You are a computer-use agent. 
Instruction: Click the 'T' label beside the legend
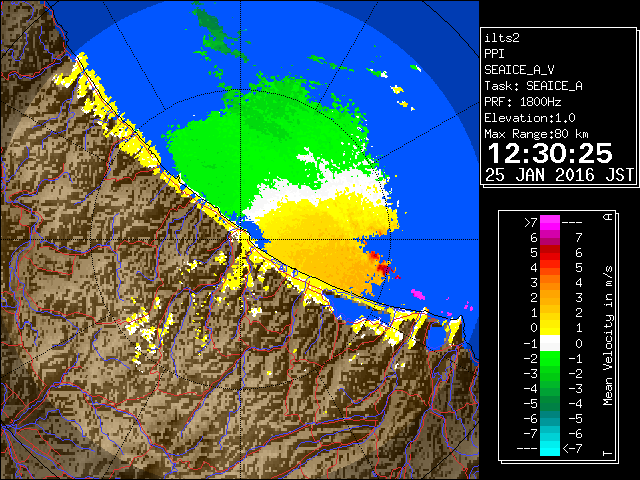[x=608, y=453]
